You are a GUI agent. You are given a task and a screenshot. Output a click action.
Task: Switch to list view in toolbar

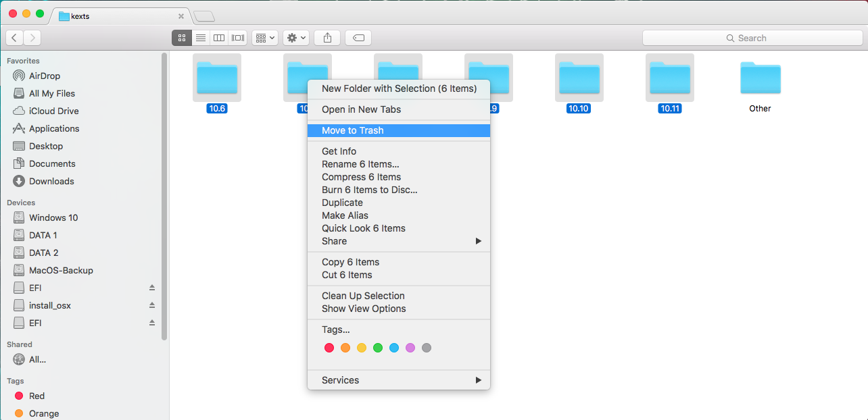coord(201,38)
